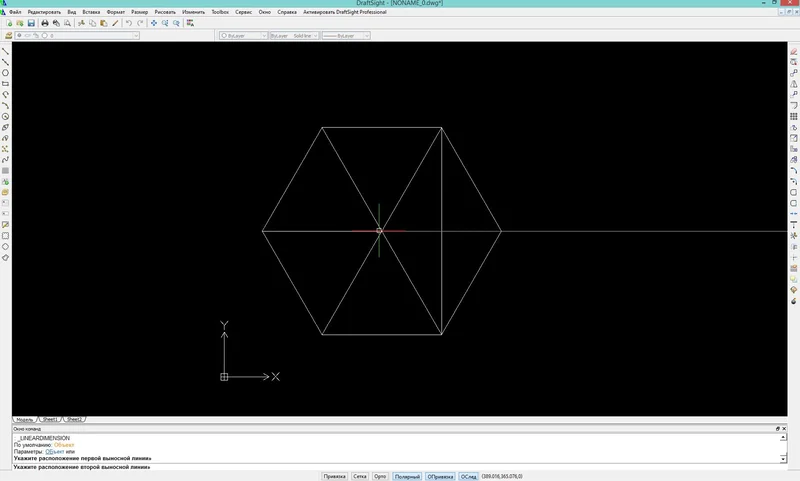This screenshot has width=800, height=481.
Task: Click the New document icon
Action: pos(8,23)
